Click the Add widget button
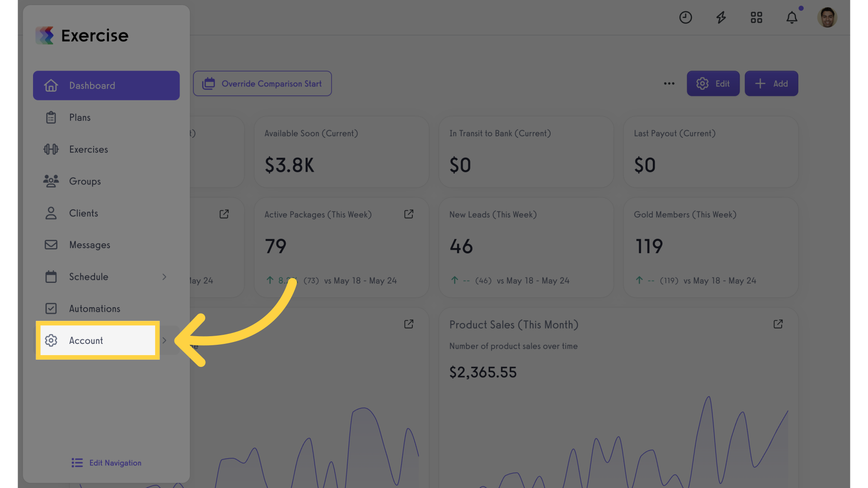This screenshot has height=488, width=868. (x=771, y=84)
